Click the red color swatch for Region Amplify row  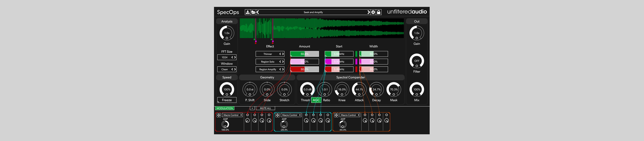click(356, 69)
